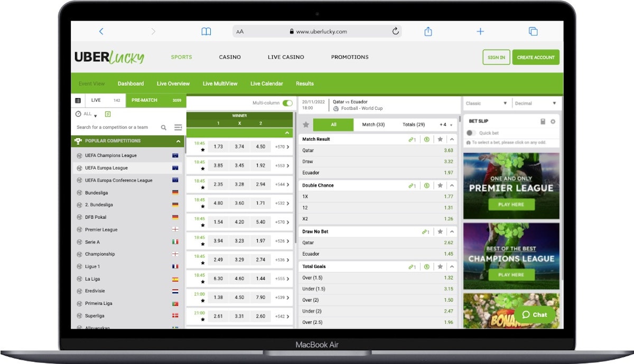Switch to the LIVE events tab
634x364 pixels.
coord(105,100)
